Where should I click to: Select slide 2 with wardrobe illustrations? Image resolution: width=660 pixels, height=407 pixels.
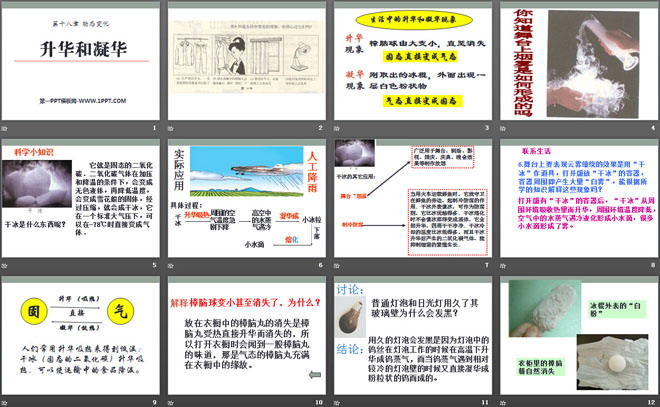coord(246,62)
